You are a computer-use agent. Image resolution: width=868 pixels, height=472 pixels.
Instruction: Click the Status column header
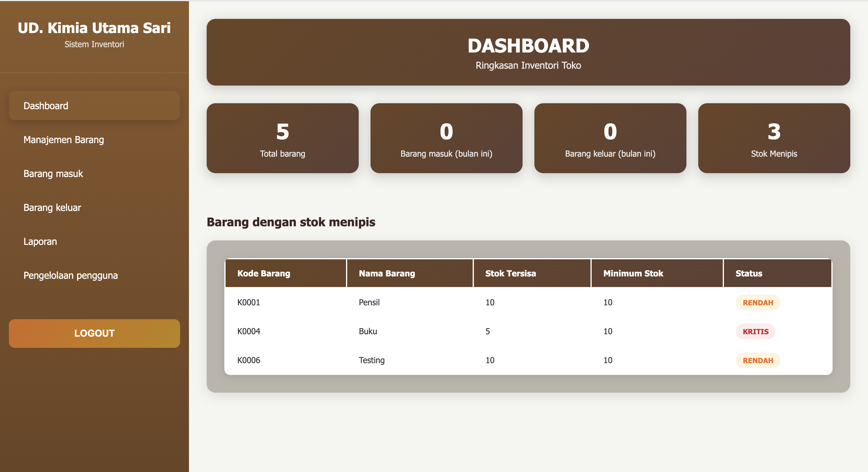pos(748,273)
